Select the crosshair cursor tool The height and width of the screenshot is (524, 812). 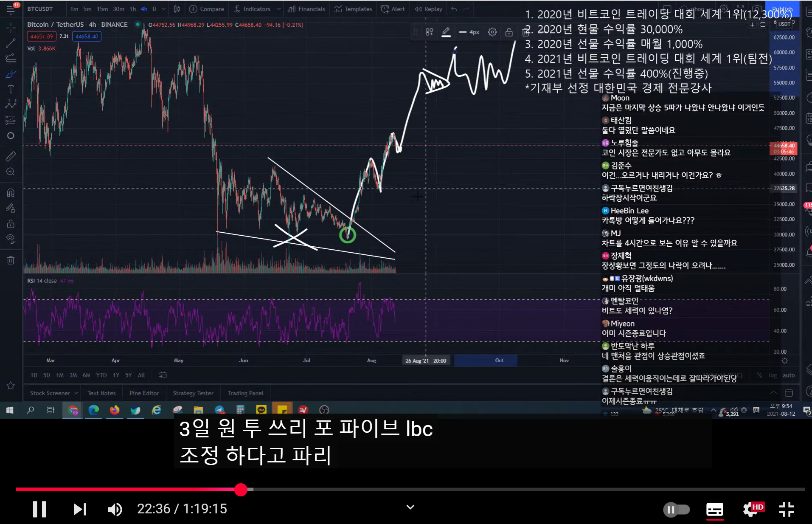(11, 28)
